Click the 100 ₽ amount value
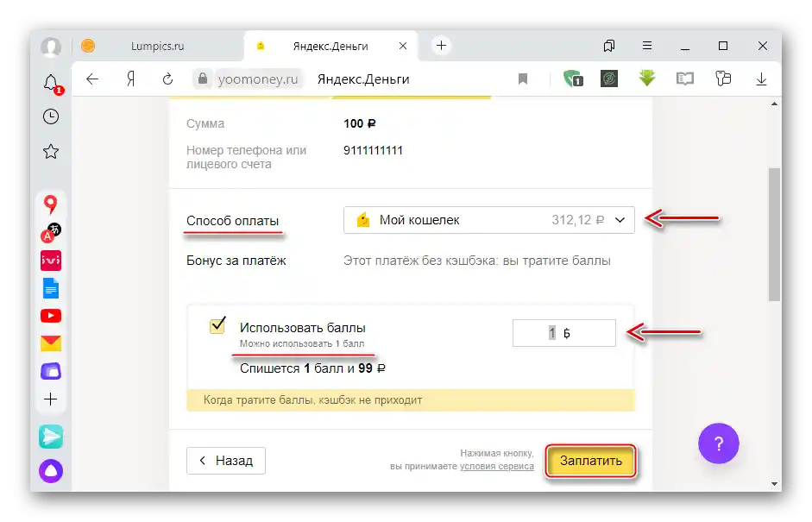 pyautogui.click(x=359, y=123)
